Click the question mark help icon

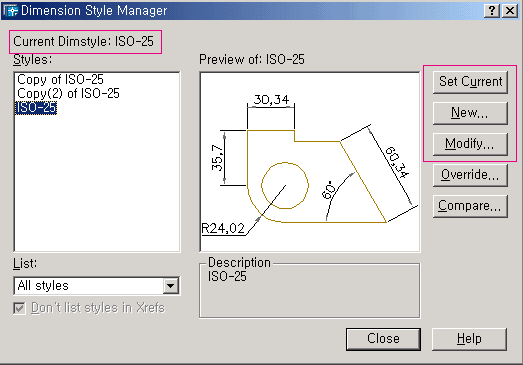click(492, 11)
